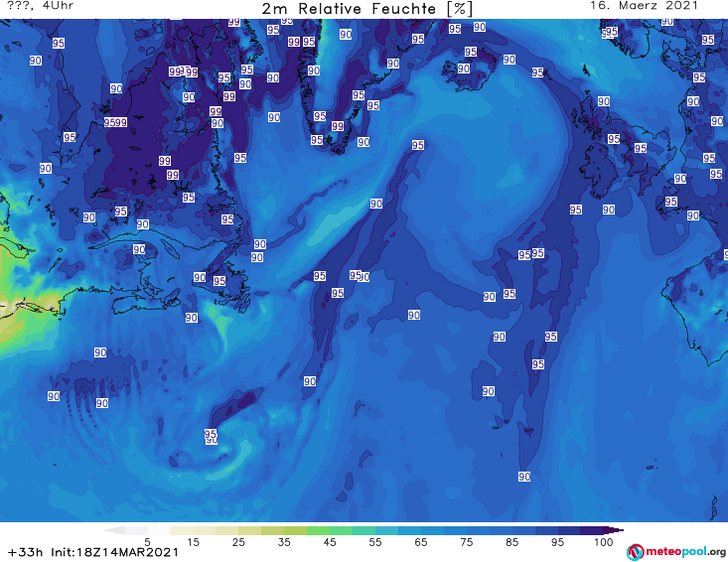728x562 pixels.
Task: Click the pale white arrow end of the colorbar
Action: [114, 530]
